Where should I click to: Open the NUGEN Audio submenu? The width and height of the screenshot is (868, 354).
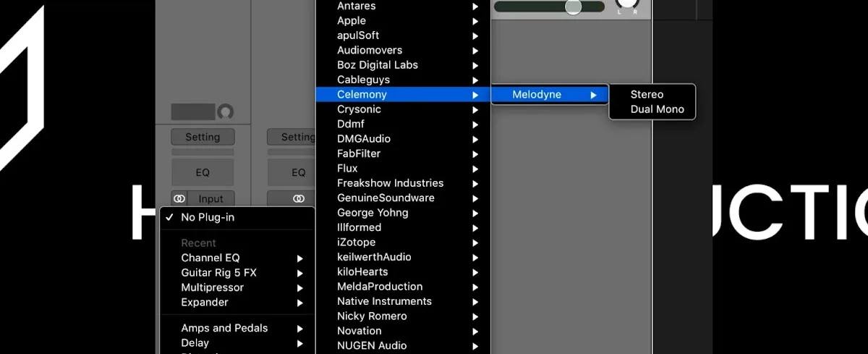pos(403,345)
